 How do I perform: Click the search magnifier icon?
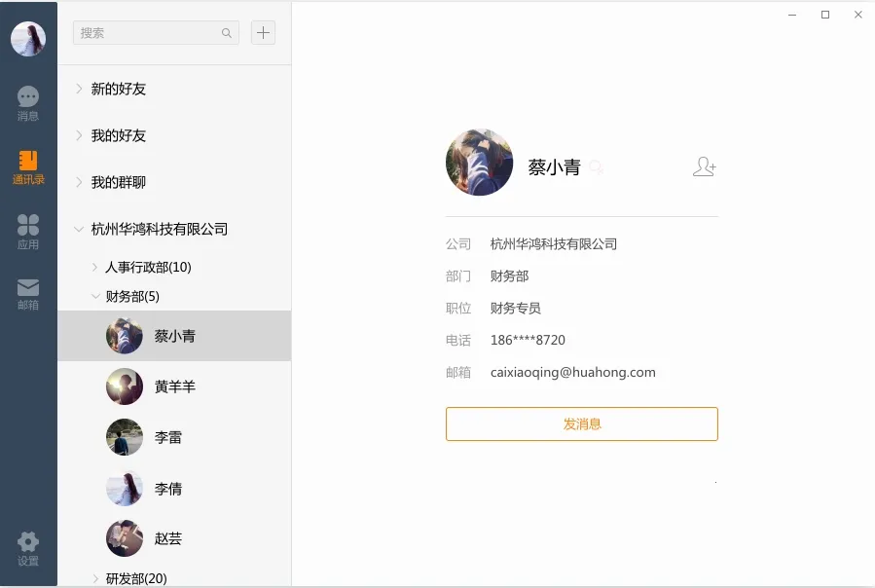227,33
